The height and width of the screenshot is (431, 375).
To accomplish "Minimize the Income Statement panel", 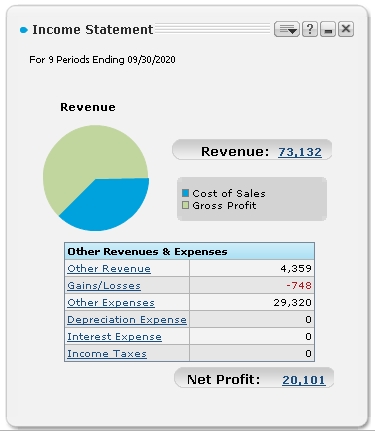I will 328,29.
